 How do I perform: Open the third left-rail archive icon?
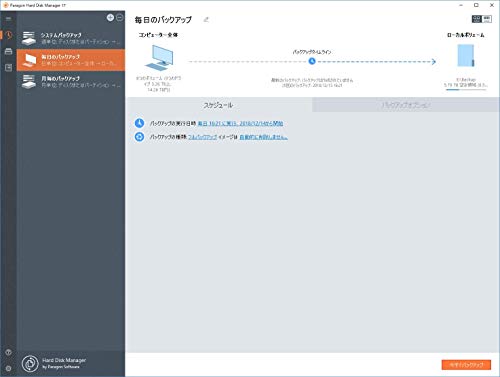[8, 67]
